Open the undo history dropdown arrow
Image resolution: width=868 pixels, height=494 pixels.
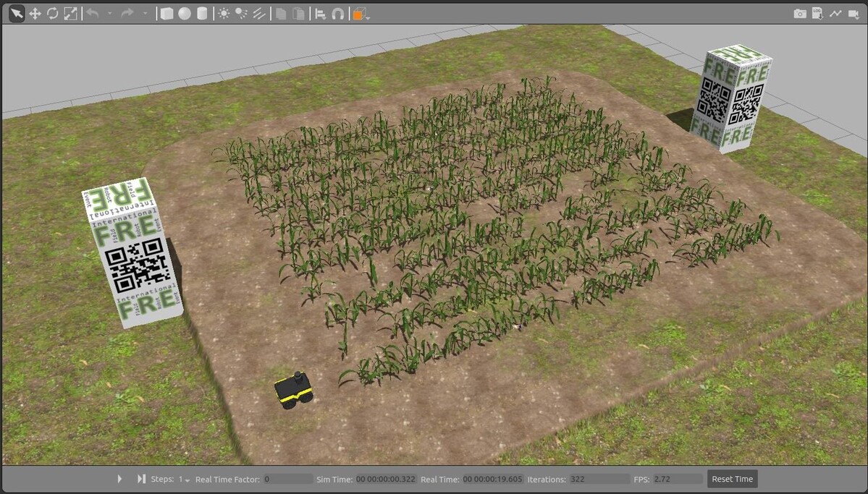(110, 14)
